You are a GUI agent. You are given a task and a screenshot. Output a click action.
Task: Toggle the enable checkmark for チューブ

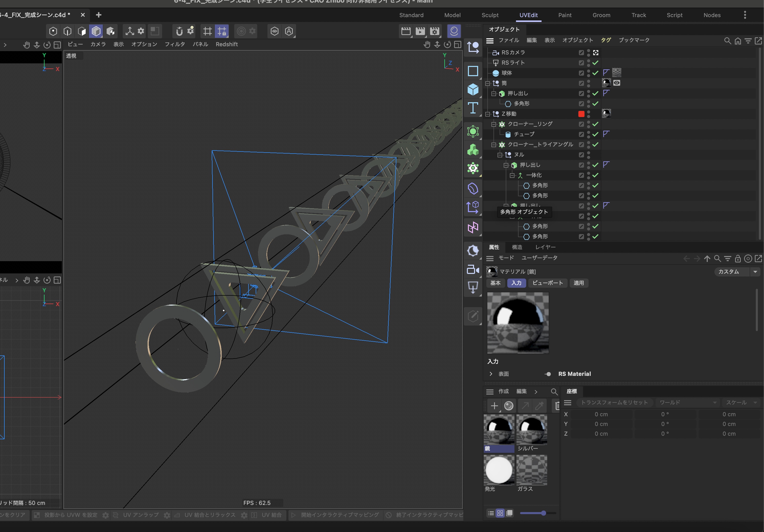[595, 134]
